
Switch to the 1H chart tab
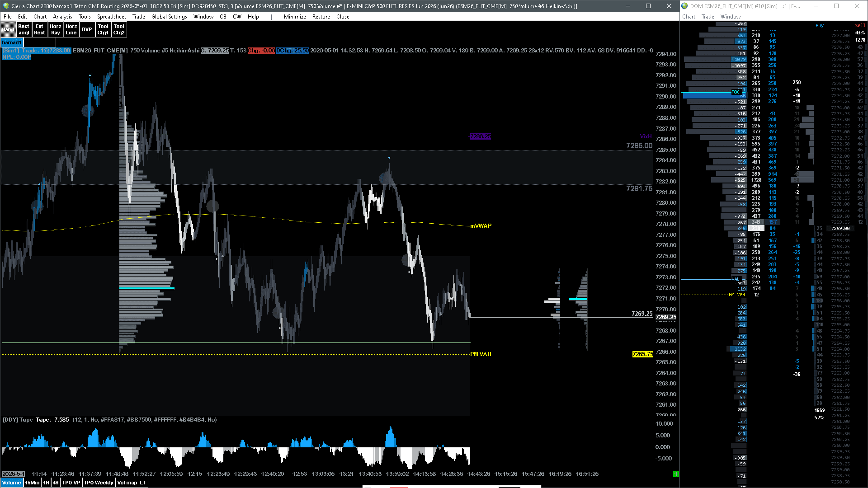(x=46, y=483)
